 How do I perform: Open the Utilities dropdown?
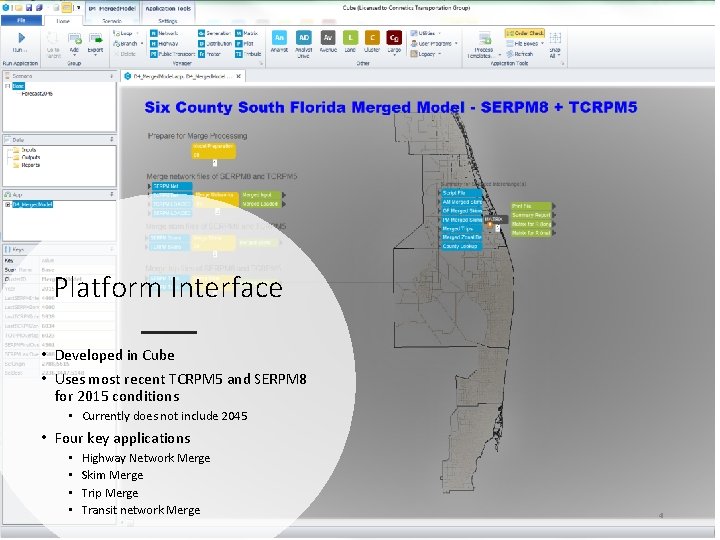(x=425, y=33)
